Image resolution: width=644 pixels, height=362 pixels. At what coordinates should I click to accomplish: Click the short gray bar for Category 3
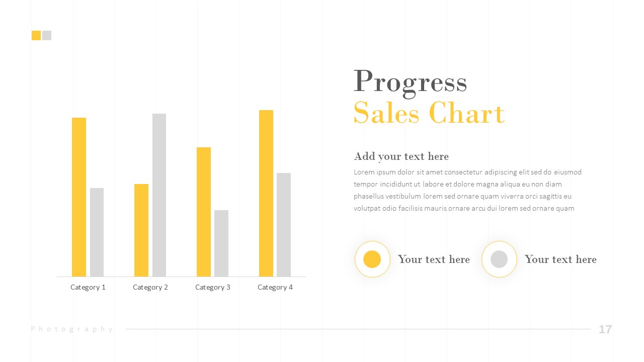tap(221, 243)
